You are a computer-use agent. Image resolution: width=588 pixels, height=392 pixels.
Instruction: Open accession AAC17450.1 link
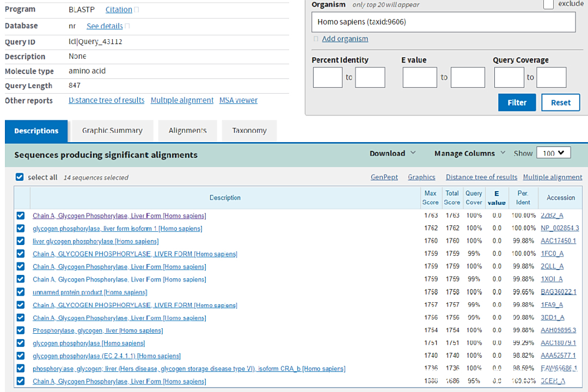[x=558, y=241]
